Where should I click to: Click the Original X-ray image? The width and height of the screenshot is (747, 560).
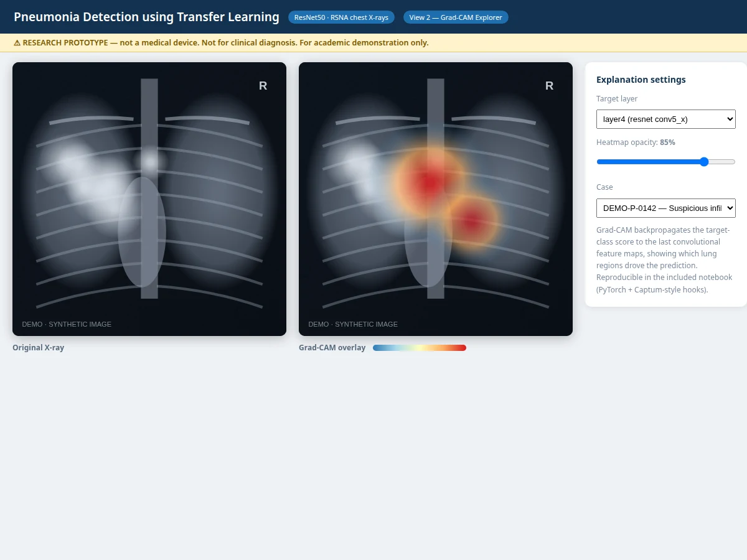click(149, 199)
